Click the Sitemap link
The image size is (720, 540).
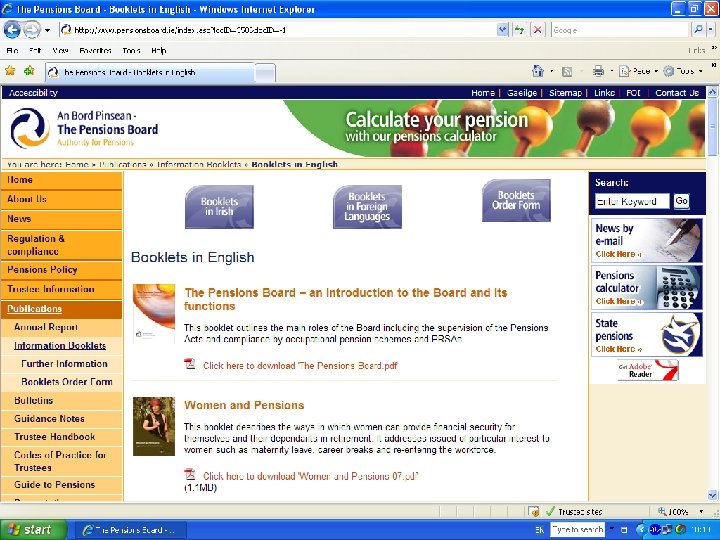[565, 93]
